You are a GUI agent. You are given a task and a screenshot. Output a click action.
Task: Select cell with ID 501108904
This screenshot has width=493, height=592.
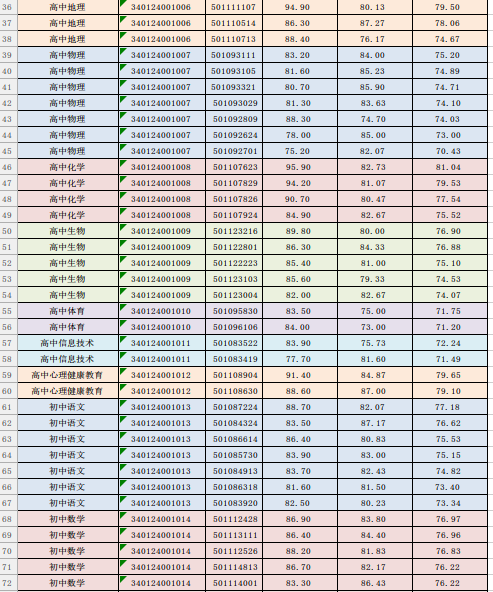tap(234, 375)
